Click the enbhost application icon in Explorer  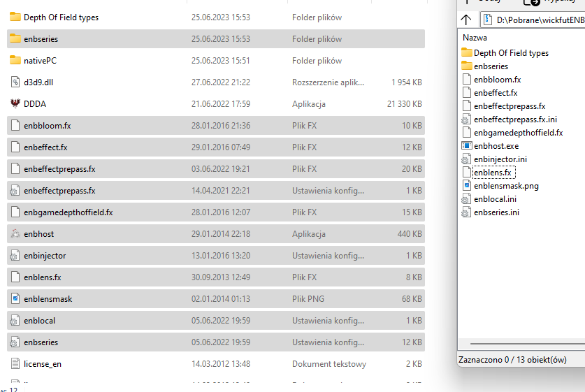[15, 234]
